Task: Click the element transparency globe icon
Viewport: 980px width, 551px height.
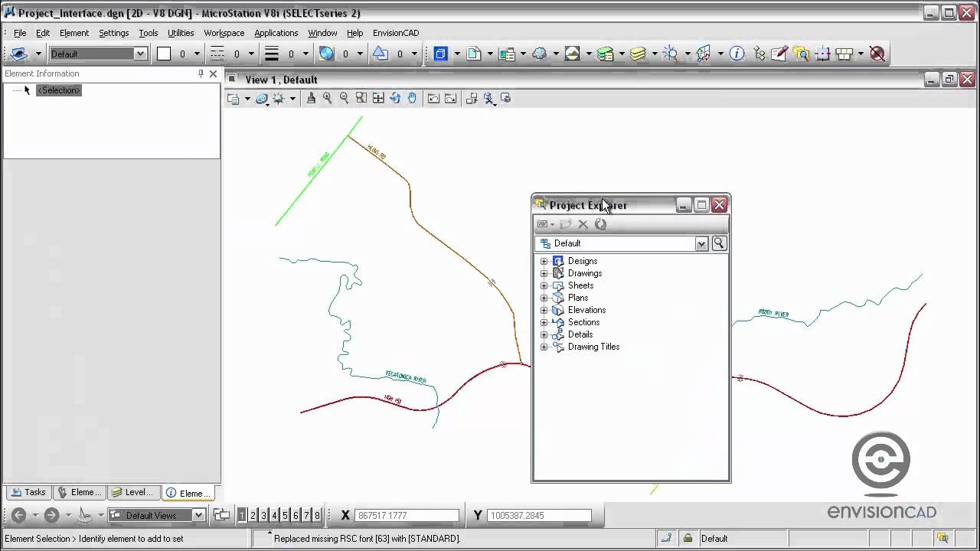Action: pos(326,54)
